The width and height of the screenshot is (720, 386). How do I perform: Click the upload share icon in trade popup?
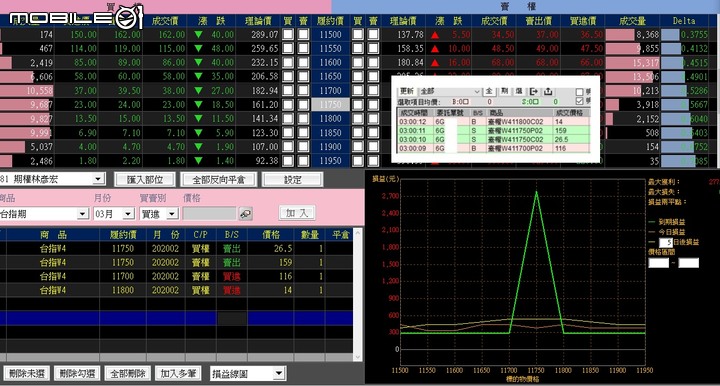[x=548, y=91]
